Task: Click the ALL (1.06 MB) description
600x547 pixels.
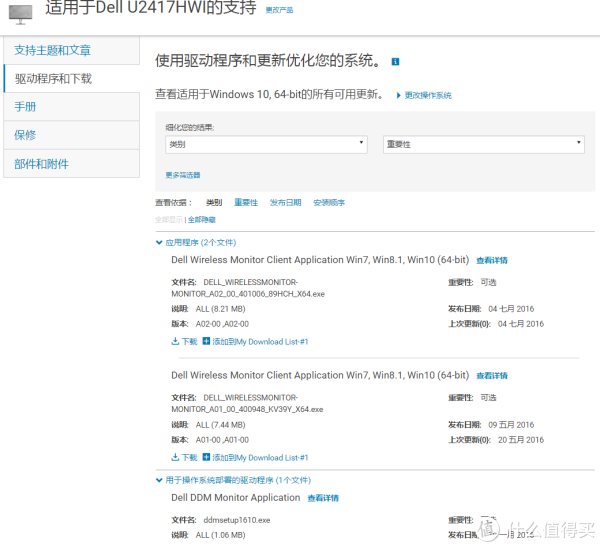Action: point(220,535)
